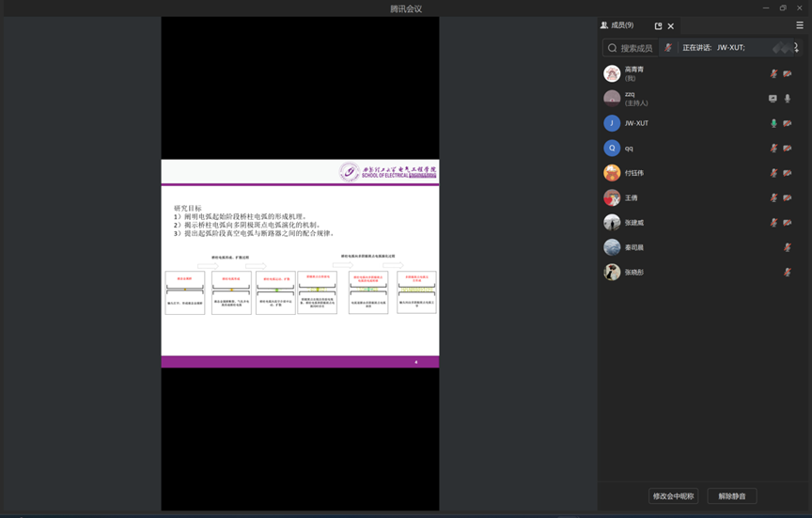Click the camera-off icon for 高青青

click(x=788, y=73)
